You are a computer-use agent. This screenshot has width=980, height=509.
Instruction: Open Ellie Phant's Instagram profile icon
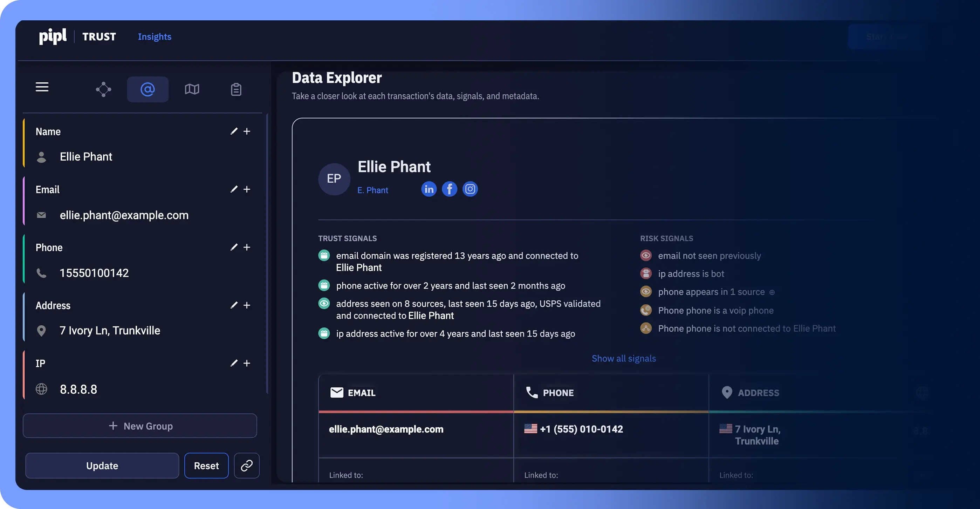coord(470,189)
